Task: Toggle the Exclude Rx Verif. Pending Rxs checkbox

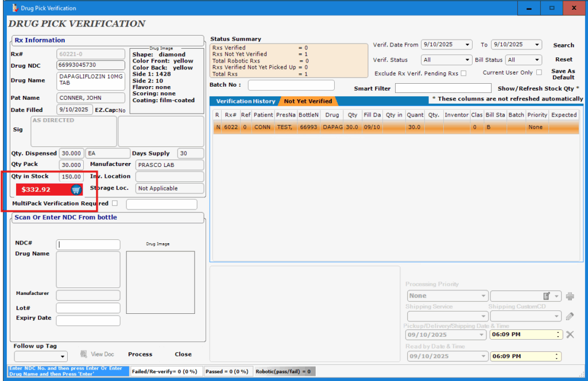Action: [x=463, y=73]
